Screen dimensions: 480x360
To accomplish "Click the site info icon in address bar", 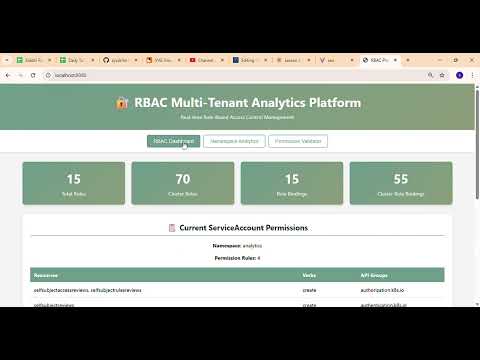I will (x=48, y=75).
